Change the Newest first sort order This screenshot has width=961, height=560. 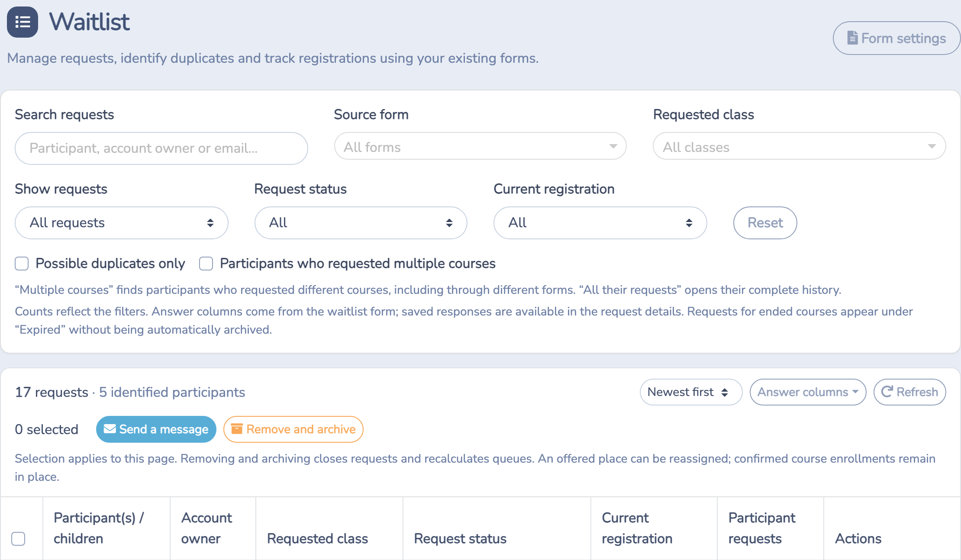pos(691,392)
